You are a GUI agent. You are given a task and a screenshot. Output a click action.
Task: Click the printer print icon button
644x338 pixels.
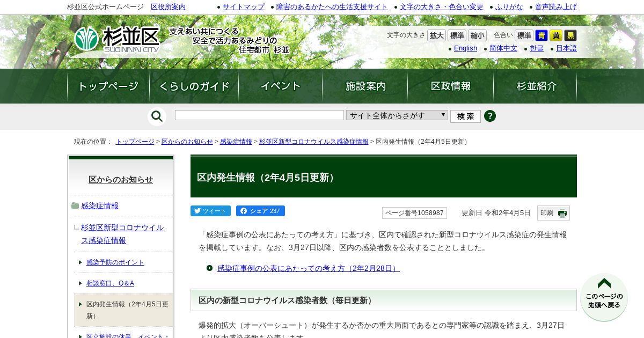(x=553, y=213)
